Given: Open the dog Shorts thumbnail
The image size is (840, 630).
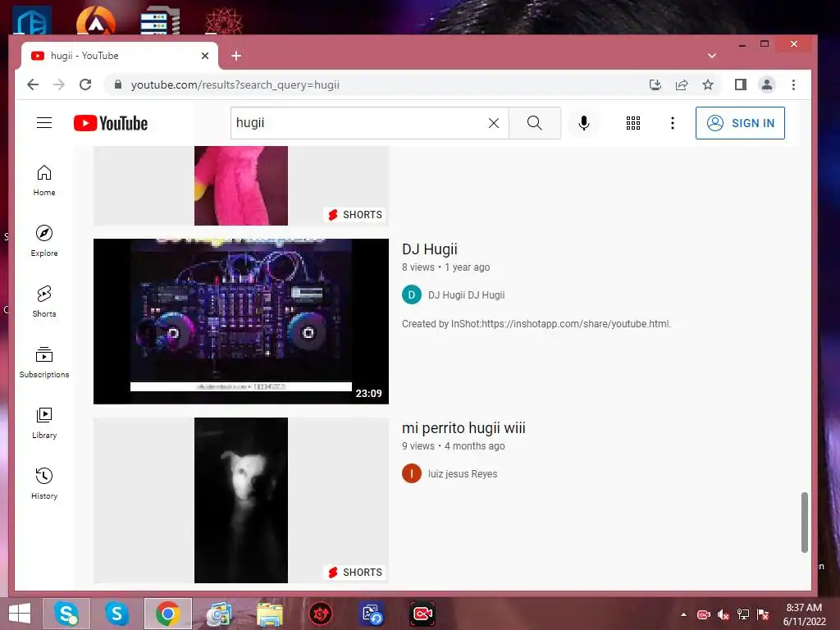Looking at the screenshot, I should tap(241, 500).
